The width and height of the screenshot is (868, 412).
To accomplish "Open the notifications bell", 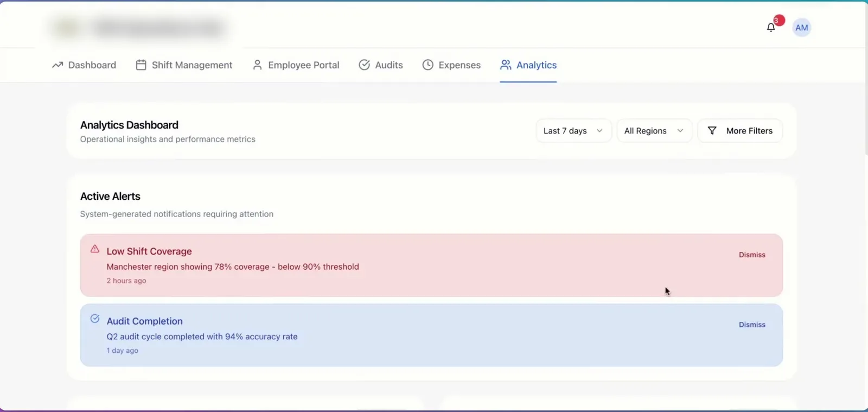I will coord(771,28).
